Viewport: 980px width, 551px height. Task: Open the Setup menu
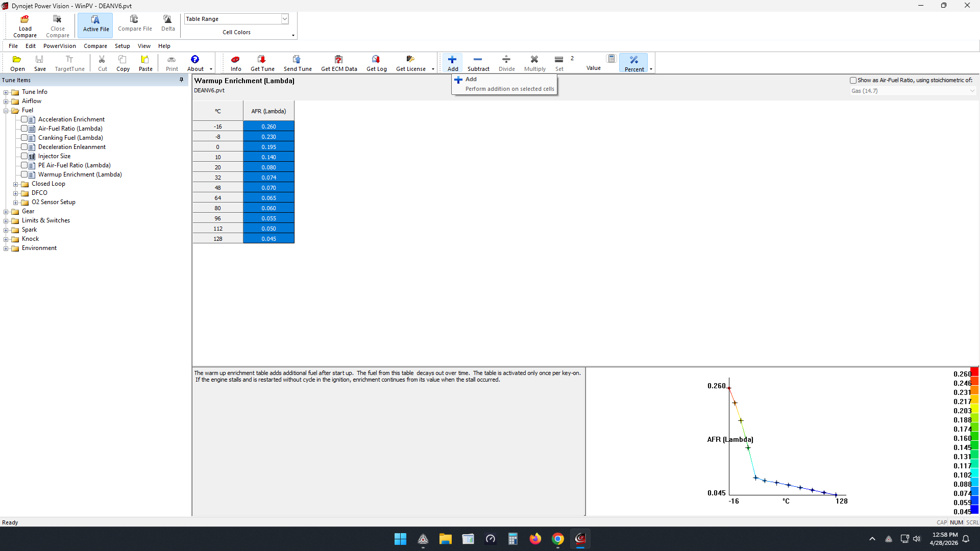[x=122, y=46]
